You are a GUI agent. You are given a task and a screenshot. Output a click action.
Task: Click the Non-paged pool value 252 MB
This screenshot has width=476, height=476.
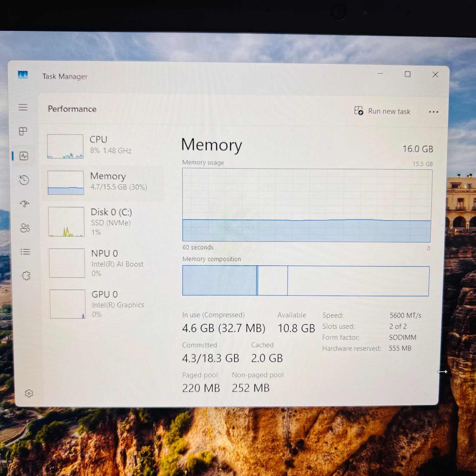[x=251, y=388]
